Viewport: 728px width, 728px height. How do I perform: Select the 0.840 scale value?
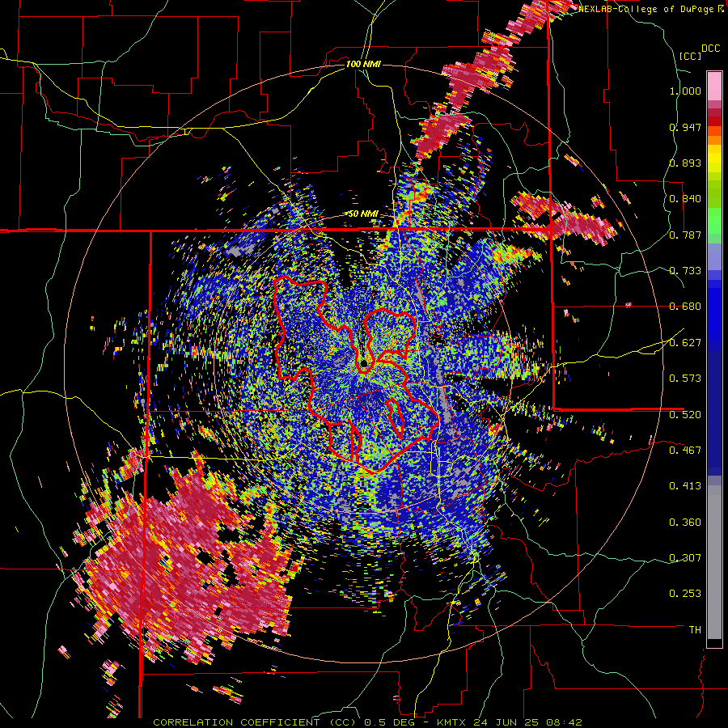[x=685, y=199]
